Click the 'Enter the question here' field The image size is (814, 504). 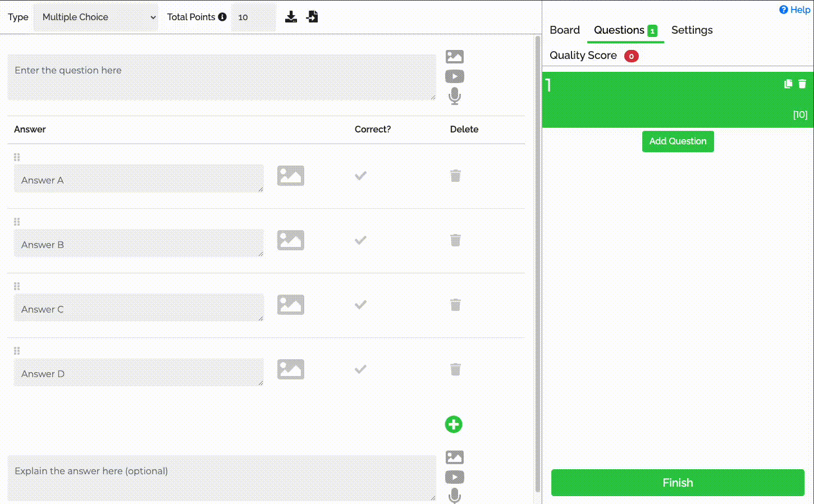[221, 77]
